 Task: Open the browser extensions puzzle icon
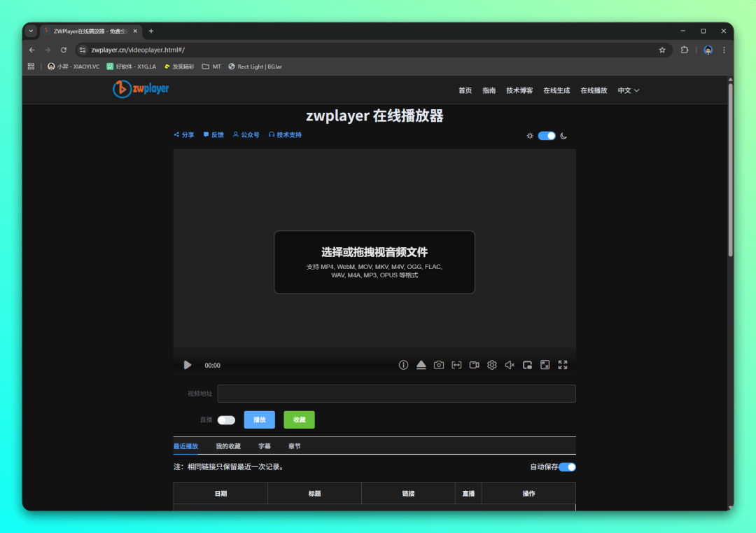(x=684, y=50)
